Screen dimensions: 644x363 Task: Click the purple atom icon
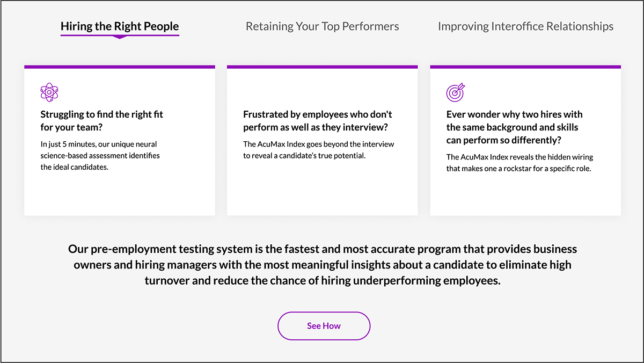click(49, 92)
